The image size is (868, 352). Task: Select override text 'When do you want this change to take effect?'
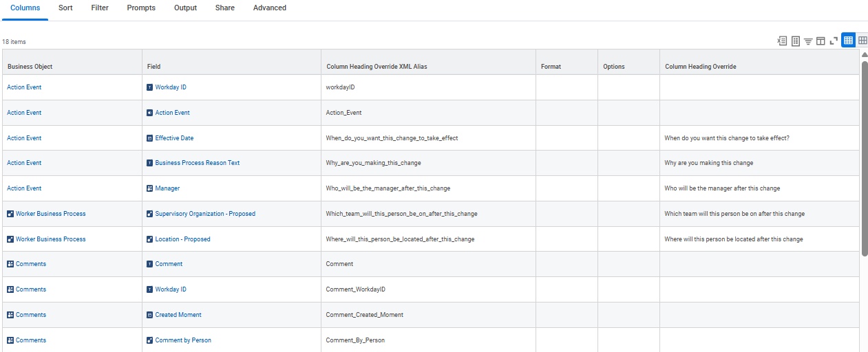[727, 138]
